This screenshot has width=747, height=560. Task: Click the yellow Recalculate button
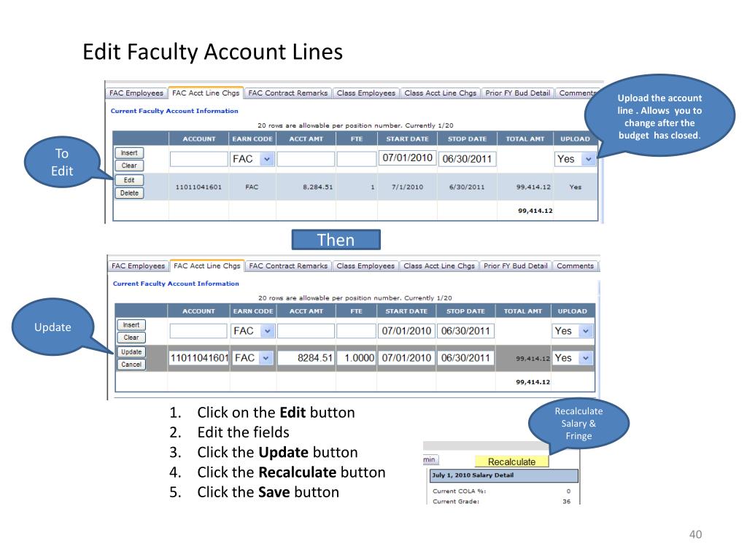coord(511,462)
